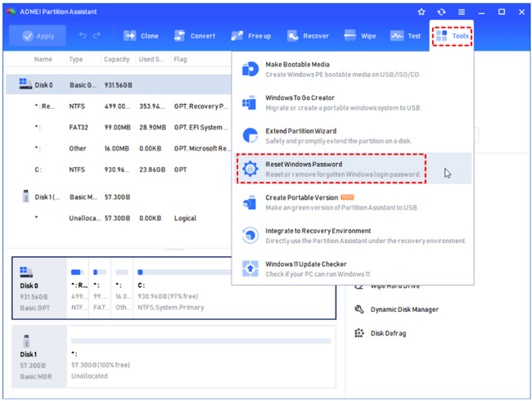
Task: Click the Disk 0 drive icon in disk map
Action: click(26, 272)
